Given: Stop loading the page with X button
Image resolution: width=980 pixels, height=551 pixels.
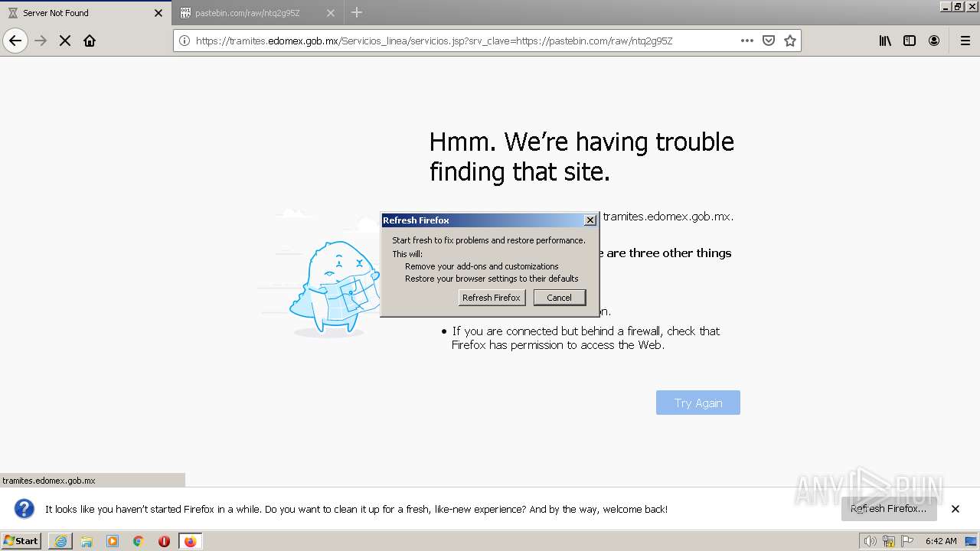Looking at the screenshot, I should pyautogui.click(x=65, y=41).
